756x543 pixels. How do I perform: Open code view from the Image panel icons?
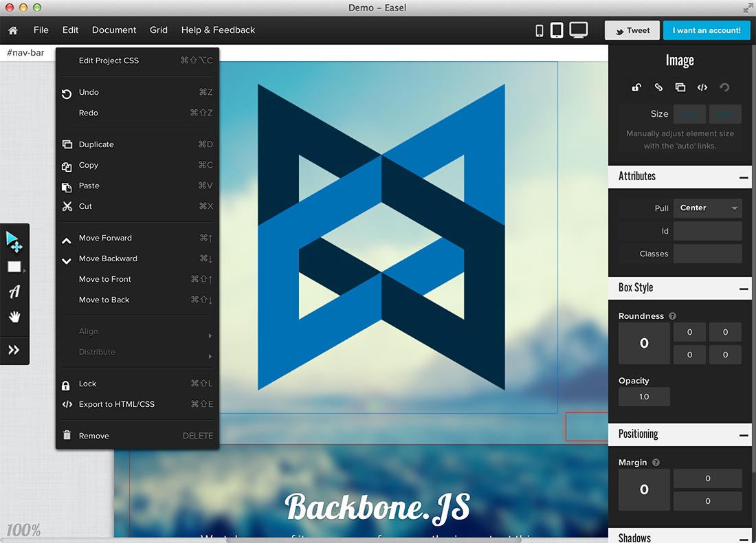pos(702,87)
